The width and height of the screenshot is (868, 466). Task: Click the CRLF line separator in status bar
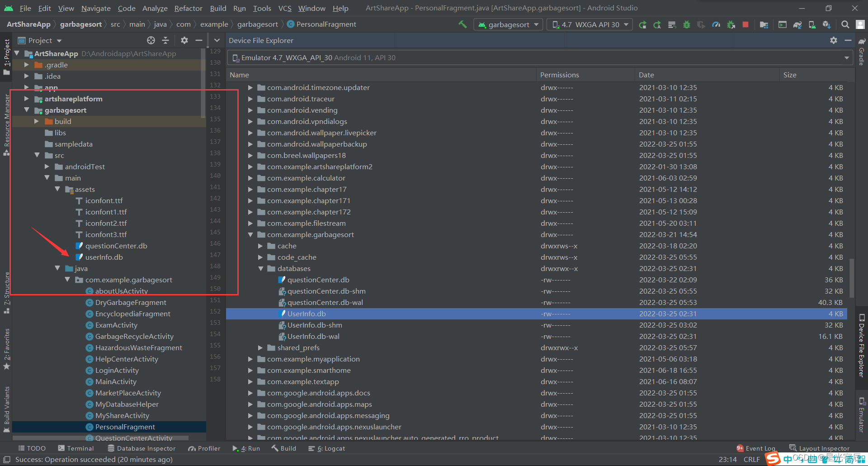(751, 459)
